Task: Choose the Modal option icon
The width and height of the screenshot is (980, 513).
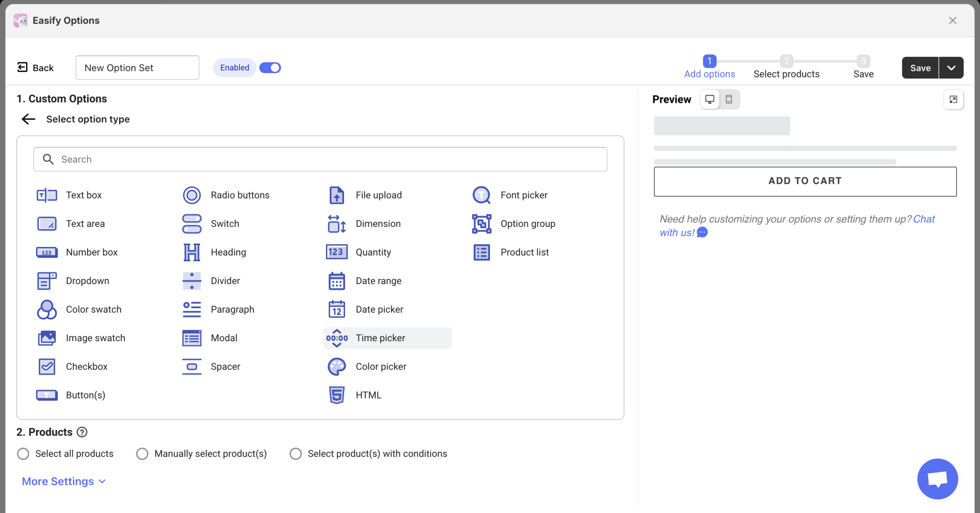Action: tap(192, 338)
